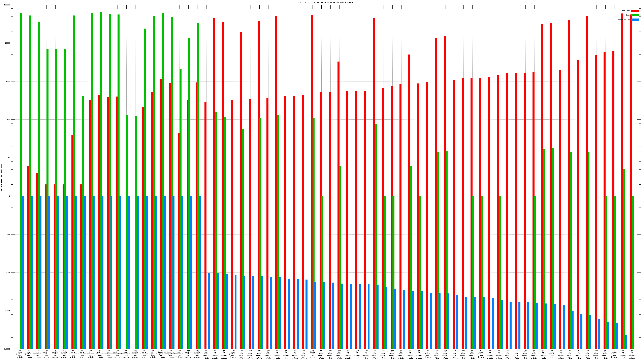Click the 1000 y-axis tick label
The height and width of the screenshot is (362, 644).
(8, 81)
